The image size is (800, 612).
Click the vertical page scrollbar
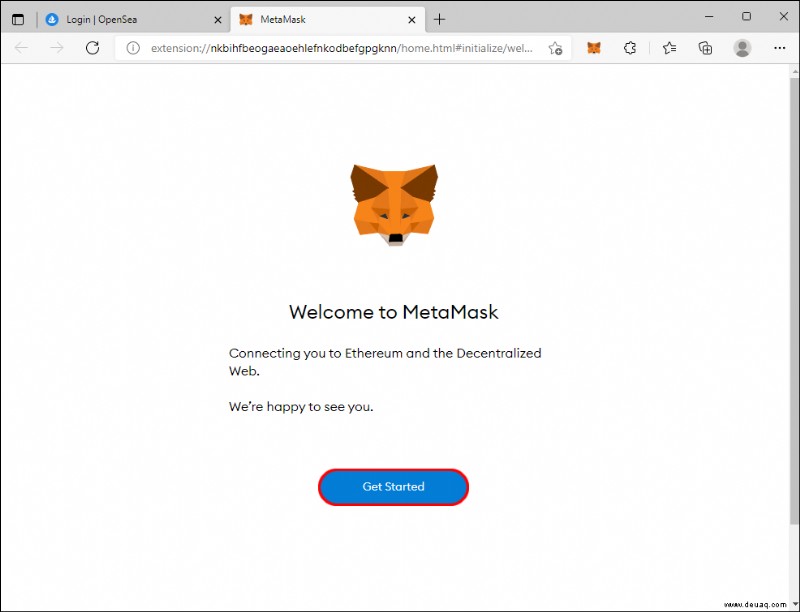[x=794, y=301]
